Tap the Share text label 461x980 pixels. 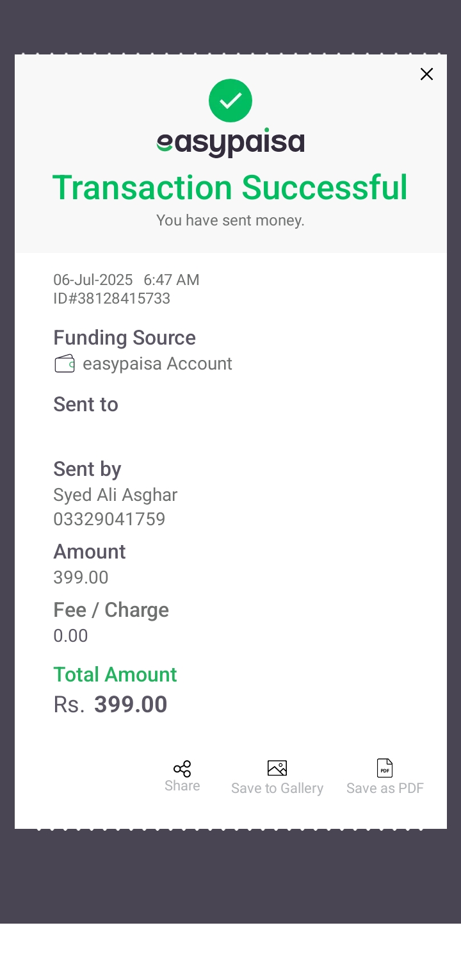click(182, 786)
